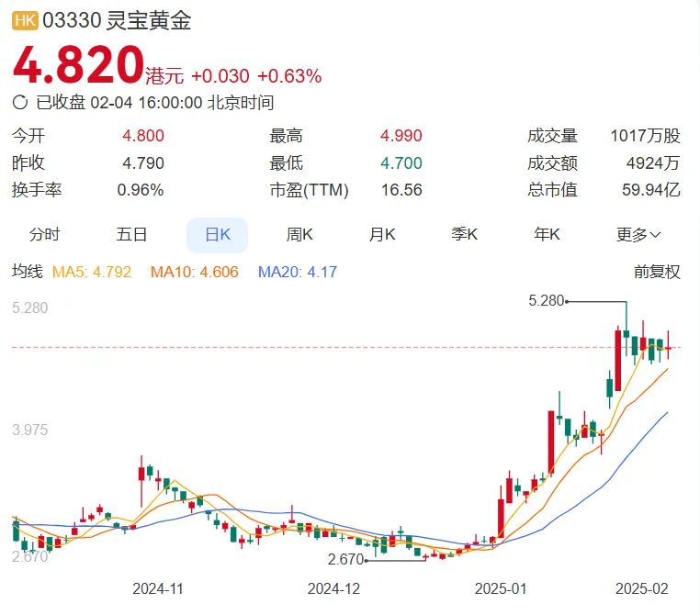This screenshot has width=700, height=615.
Task: Click the 2025-01 date axis label
Action: (x=501, y=588)
